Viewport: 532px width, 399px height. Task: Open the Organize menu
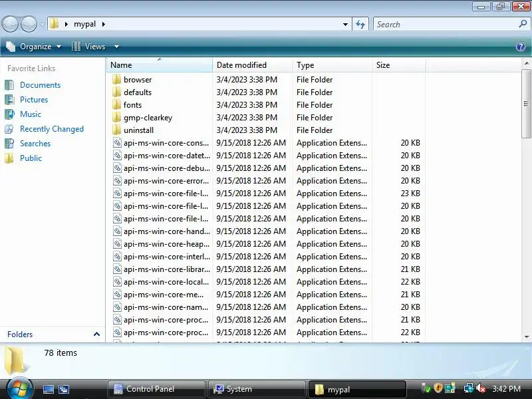34,47
